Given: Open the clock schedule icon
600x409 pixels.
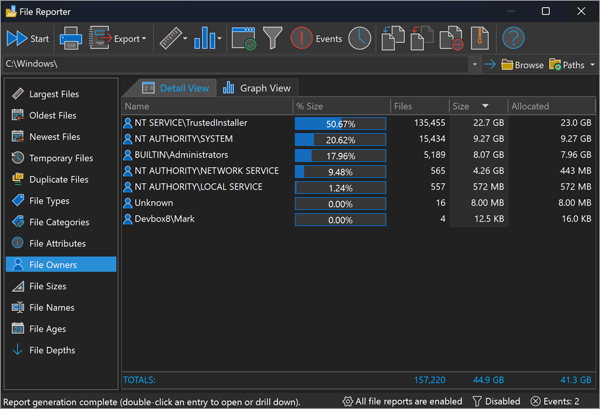Looking at the screenshot, I should click(359, 38).
